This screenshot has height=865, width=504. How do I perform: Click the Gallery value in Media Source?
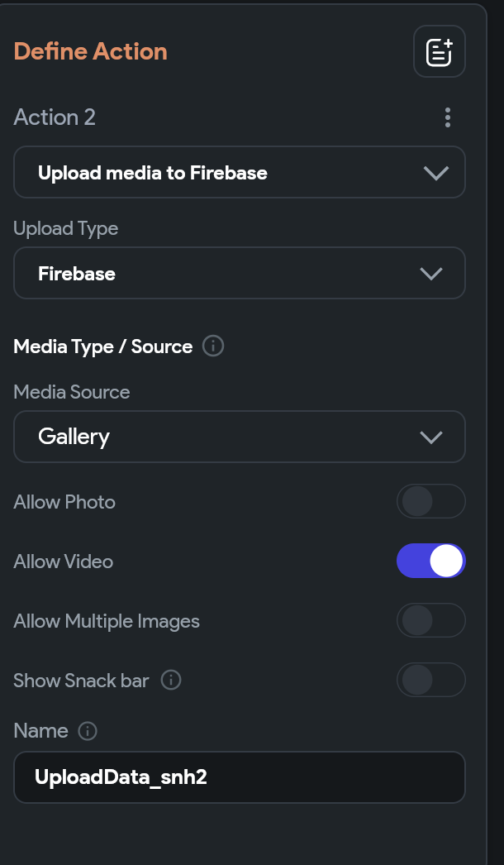pos(74,437)
